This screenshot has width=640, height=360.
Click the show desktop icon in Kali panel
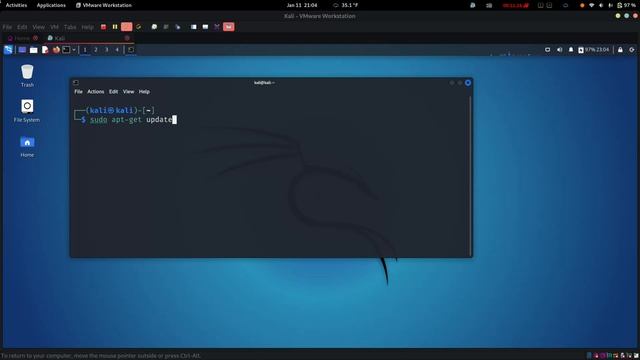point(22,50)
